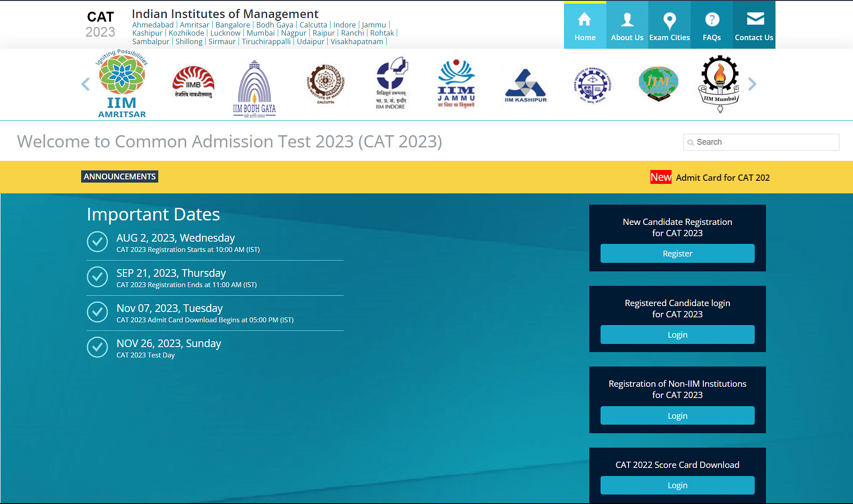This screenshot has width=853, height=504.
Task: Click the person icon above About Us
Action: click(627, 19)
